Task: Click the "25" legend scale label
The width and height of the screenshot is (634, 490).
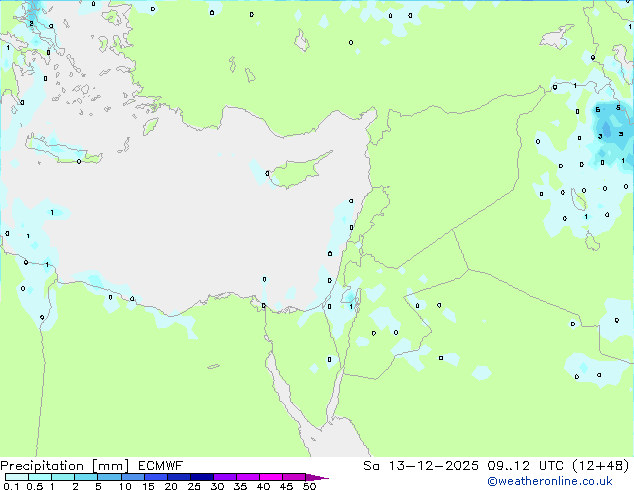Action: 194,486
